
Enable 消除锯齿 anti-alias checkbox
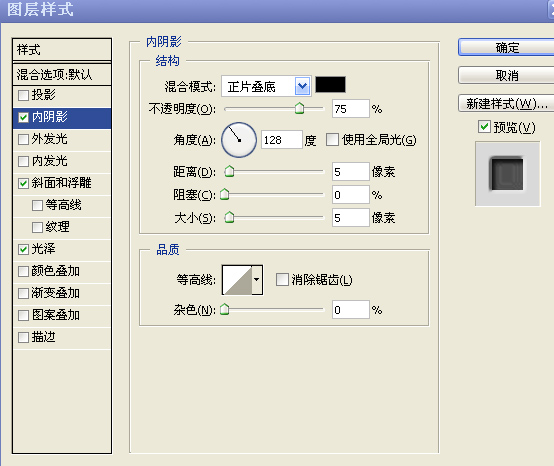[282, 279]
